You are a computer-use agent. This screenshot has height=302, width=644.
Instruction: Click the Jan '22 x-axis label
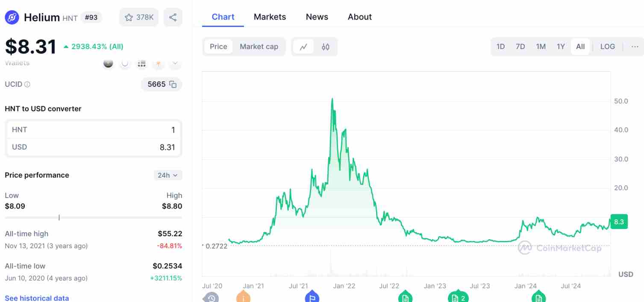point(344,286)
